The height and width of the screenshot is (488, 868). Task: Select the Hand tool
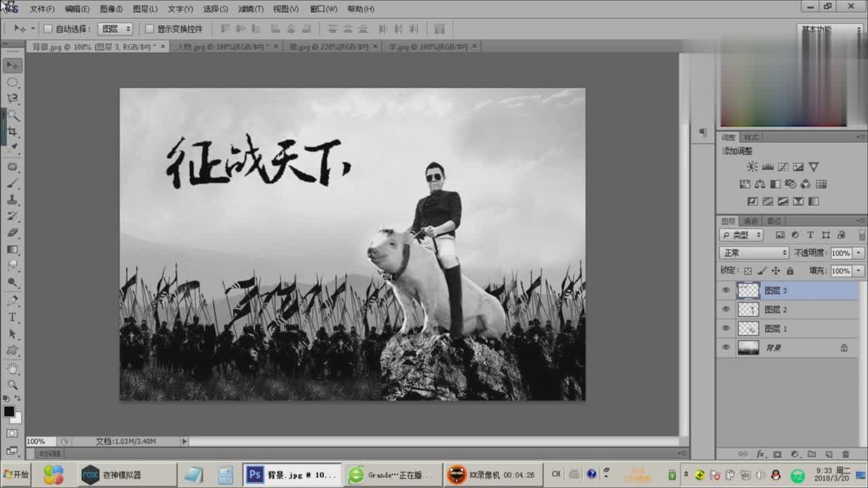[12, 369]
